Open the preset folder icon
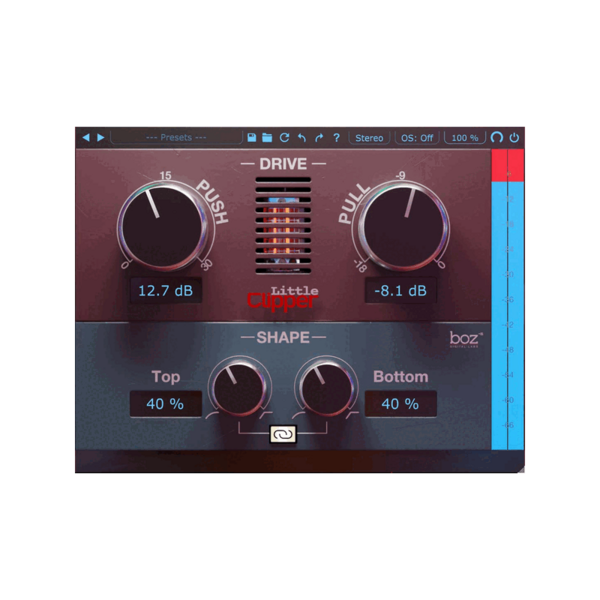This screenshot has height=600, width=600. [267, 137]
